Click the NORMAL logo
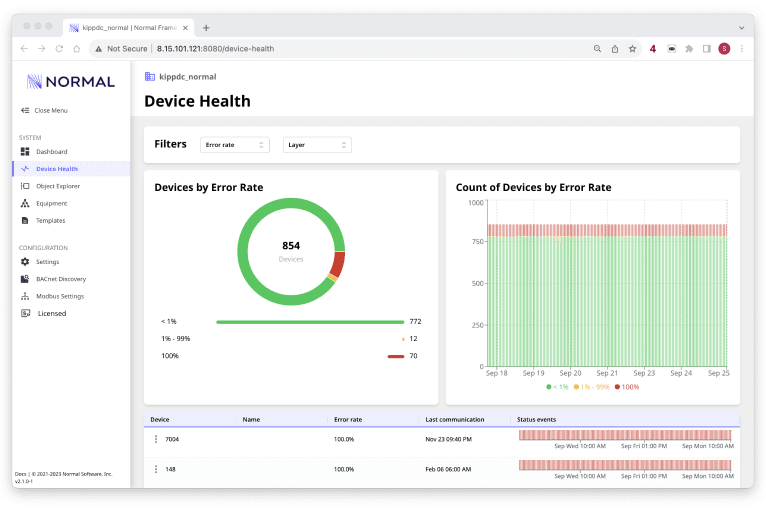Viewport: 766px width, 511px height. click(71, 82)
